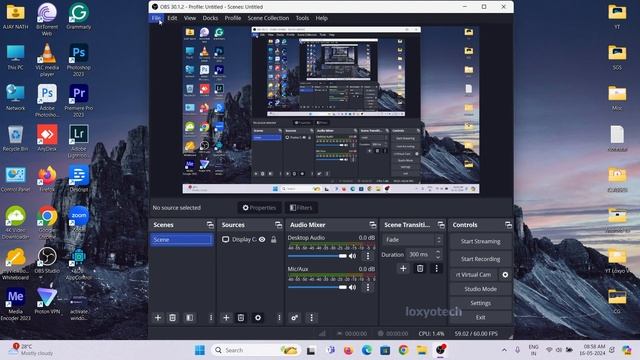Remove selected source using trash icon
The height and width of the screenshot is (360, 640).
pos(241,318)
